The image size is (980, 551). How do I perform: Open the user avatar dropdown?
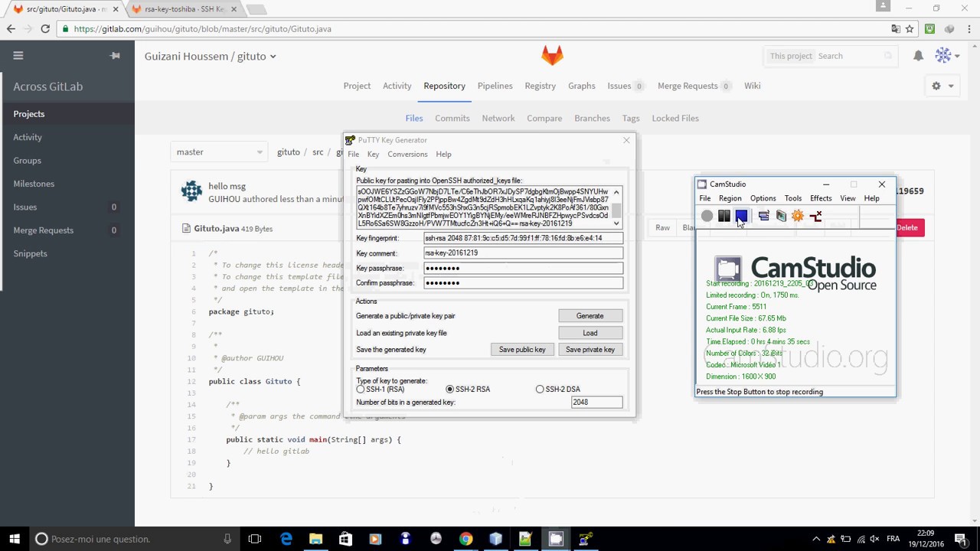pos(948,56)
